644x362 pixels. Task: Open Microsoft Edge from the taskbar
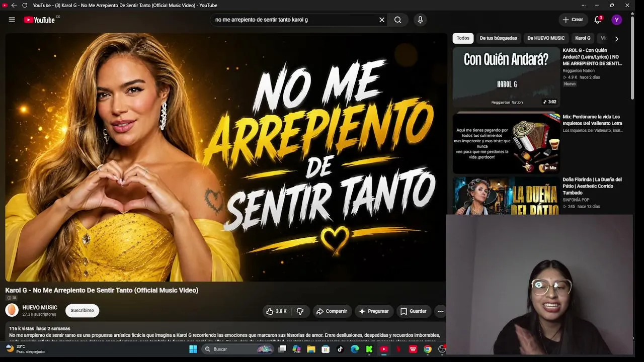355,349
